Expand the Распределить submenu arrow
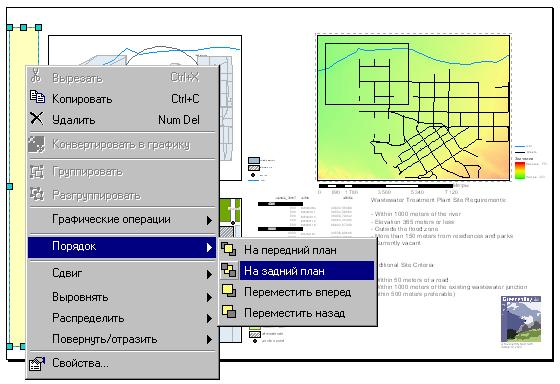Image resolution: width=560 pixels, height=384 pixels. [x=209, y=318]
